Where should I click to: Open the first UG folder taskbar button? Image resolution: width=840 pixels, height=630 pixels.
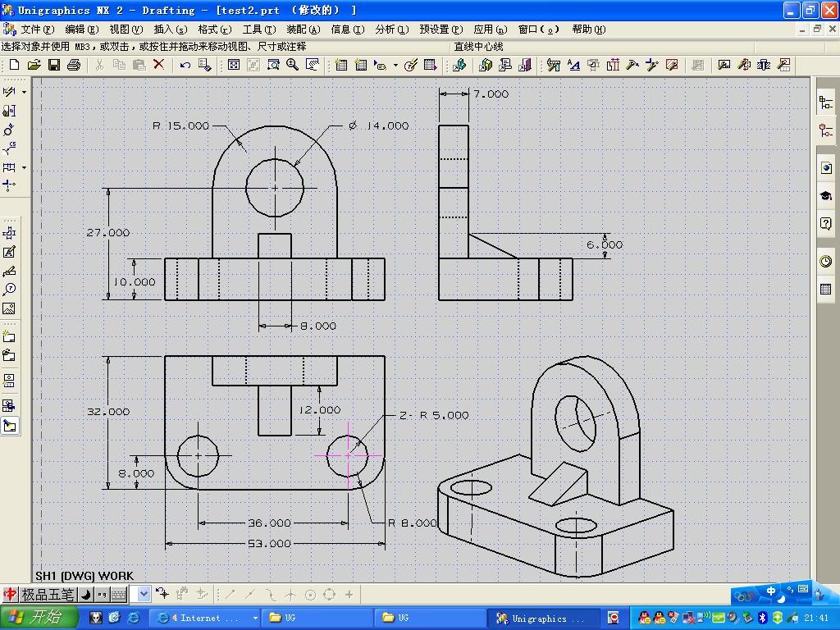(x=316, y=619)
